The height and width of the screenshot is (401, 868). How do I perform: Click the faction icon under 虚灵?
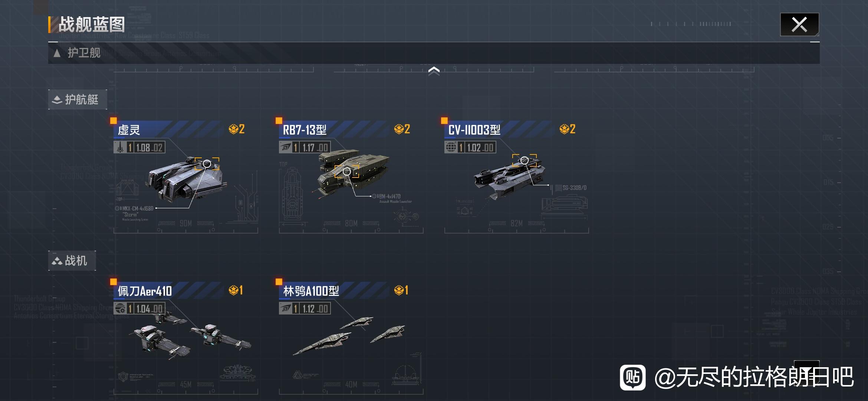[119, 147]
